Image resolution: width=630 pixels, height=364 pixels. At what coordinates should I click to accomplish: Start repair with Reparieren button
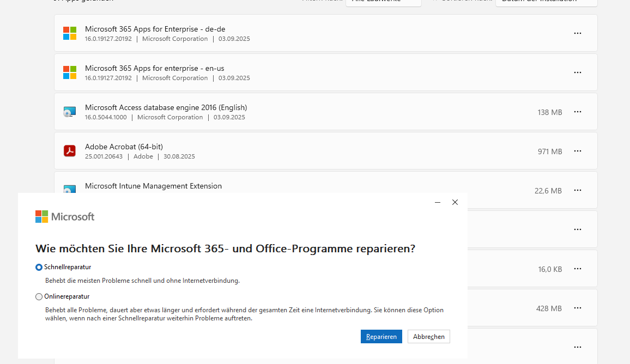pyautogui.click(x=381, y=337)
